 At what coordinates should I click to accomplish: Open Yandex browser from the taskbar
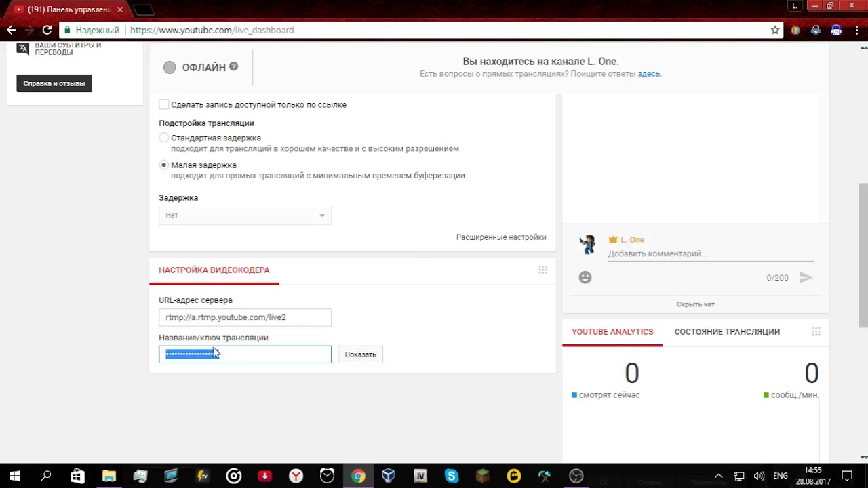pos(296,476)
